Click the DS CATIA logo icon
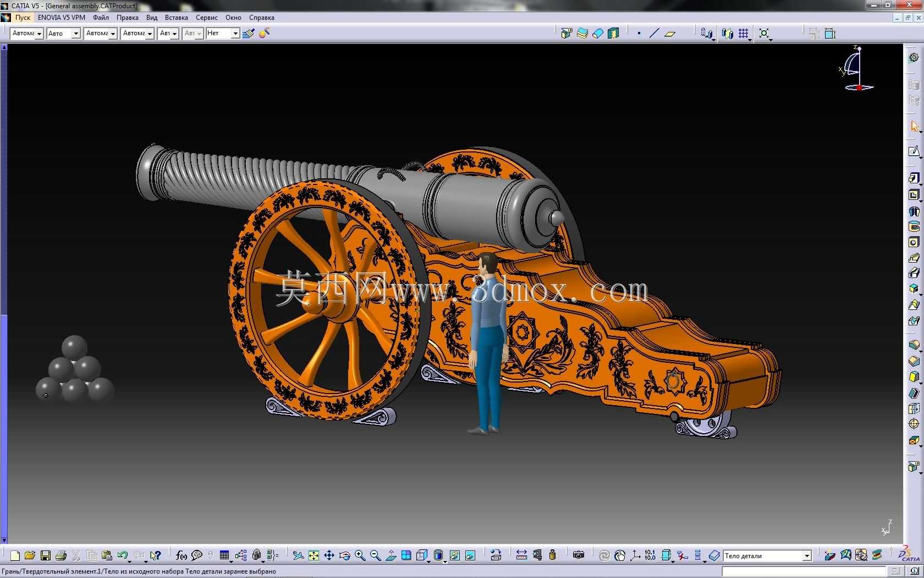Image resolution: width=924 pixels, height=578 pixels. [910, 554]
